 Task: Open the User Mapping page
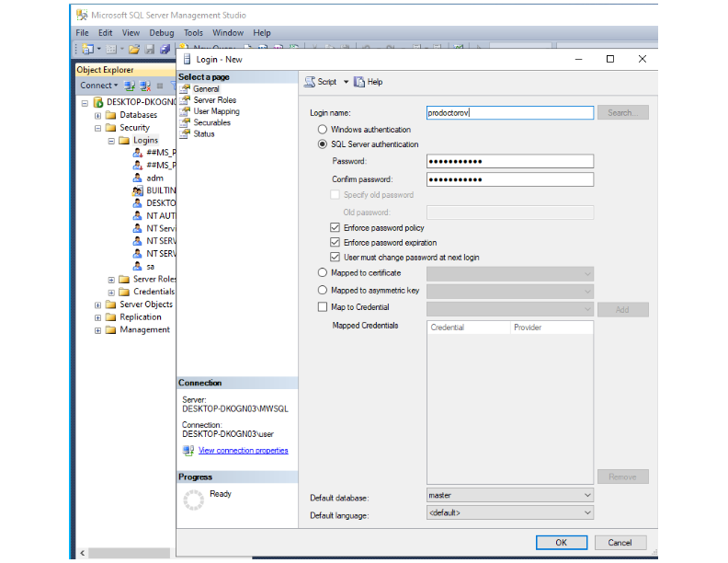pyautogui.click(x=216, y=111)
